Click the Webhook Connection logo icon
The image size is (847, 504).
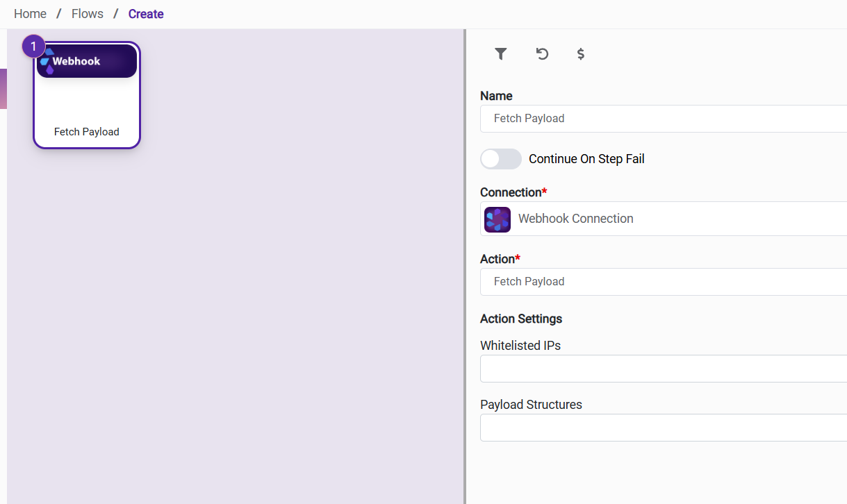tap(497, 219)
